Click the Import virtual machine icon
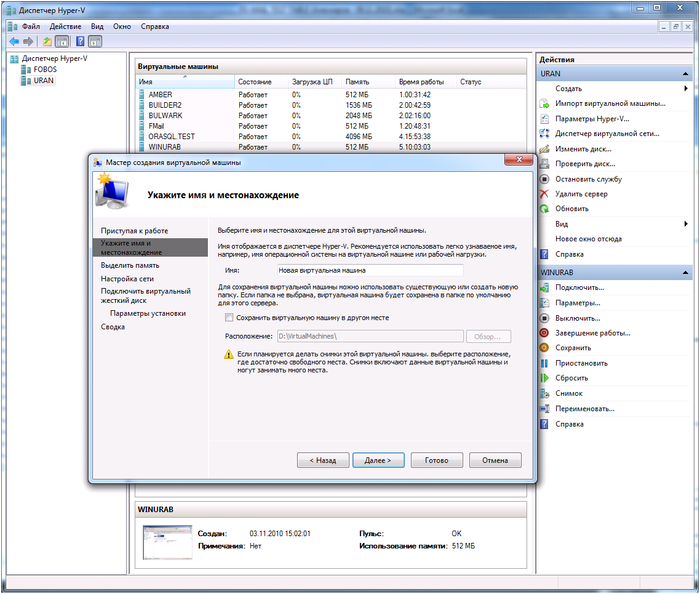This screenshot has width=700, height=594. tap(544, 103)
